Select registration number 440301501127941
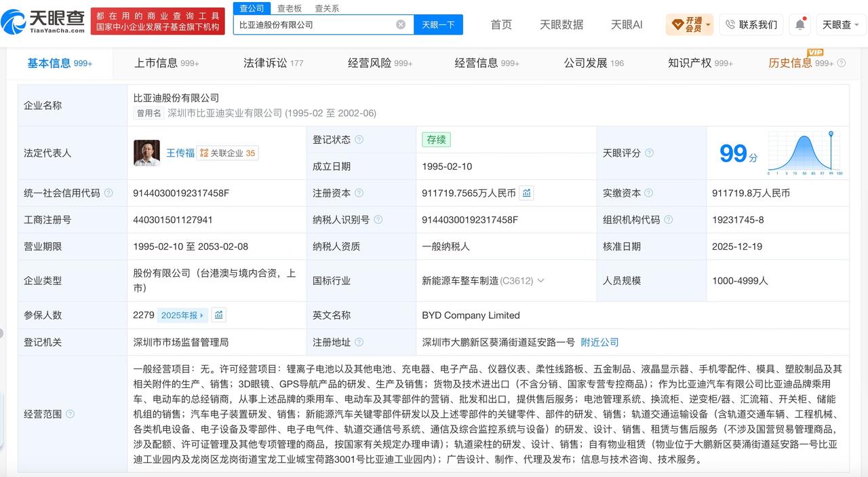 pos(173,220)
